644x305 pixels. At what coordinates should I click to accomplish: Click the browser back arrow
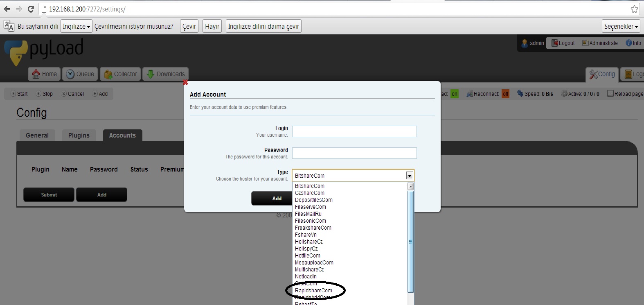tap(7, 9)
